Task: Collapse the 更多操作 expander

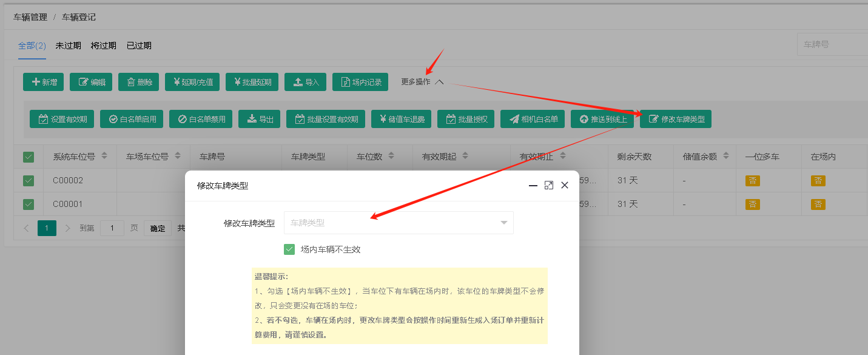Action: [423, 82]
